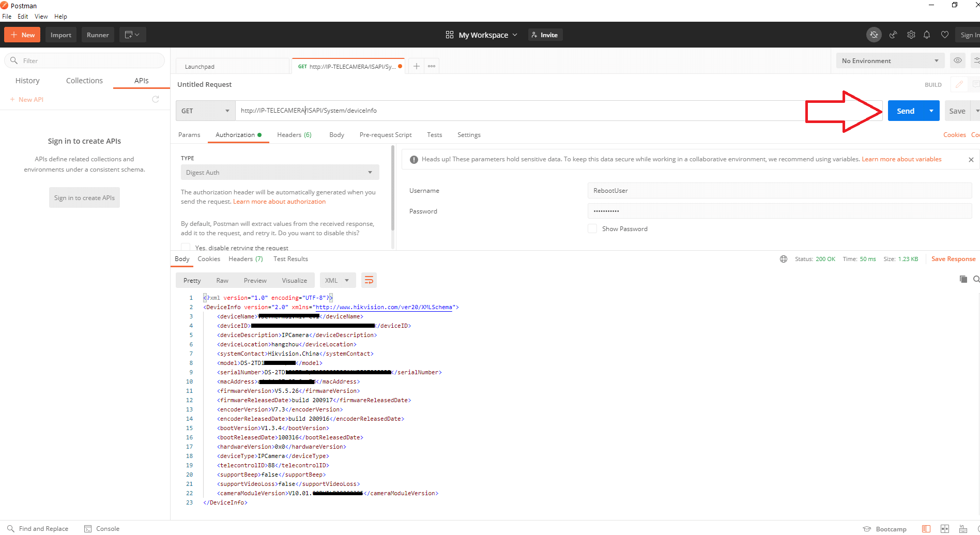Image resolution: width=980 pixels, height=535 pixels.
Task: Switch response view to Preview
Action: click(255, 280)
